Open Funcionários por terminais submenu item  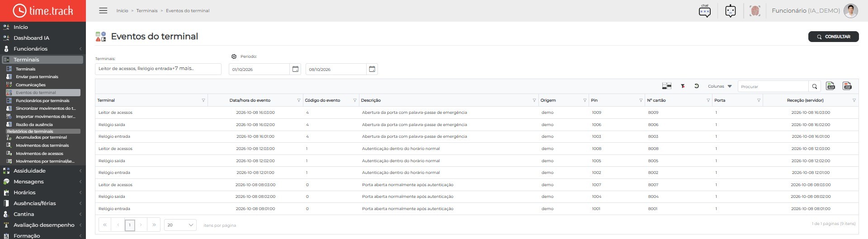(43, 101)
